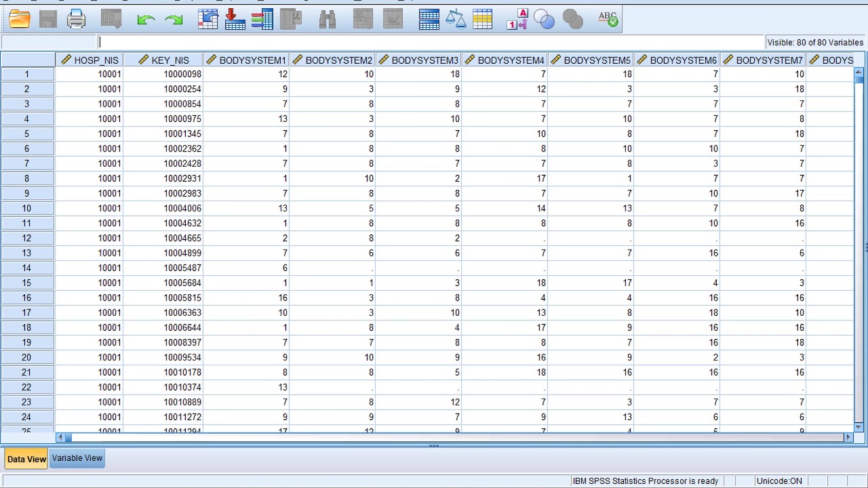Screen dimensions: 868x488
Task: Click KEY_NIS cell 10011272
Action: (163, 417)
